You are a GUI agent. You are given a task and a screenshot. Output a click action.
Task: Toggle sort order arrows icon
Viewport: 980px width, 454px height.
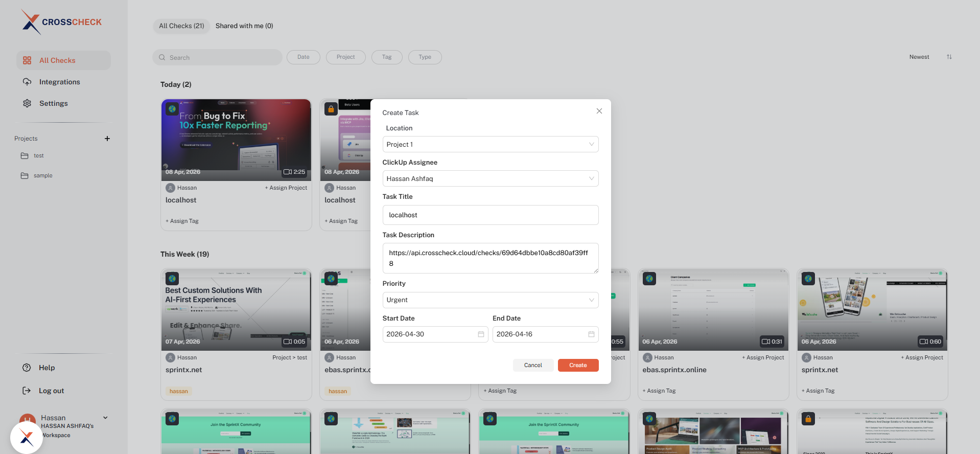tap(949, 57)
